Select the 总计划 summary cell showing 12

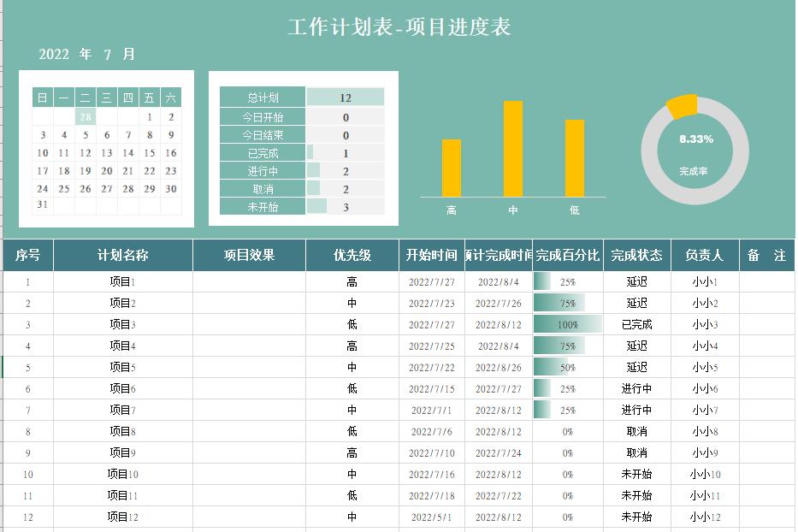pyautogui.click(x=347, y=98)
